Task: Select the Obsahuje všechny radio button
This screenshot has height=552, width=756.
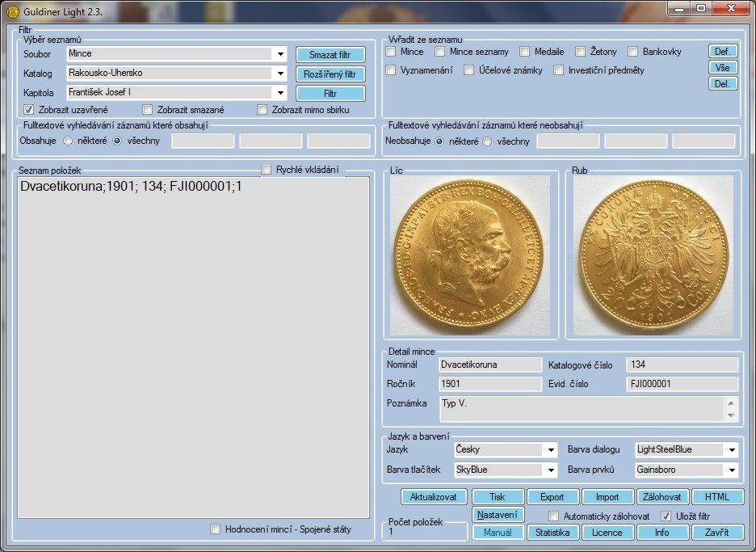Action: pyautogui.click(x=117, y=141)
